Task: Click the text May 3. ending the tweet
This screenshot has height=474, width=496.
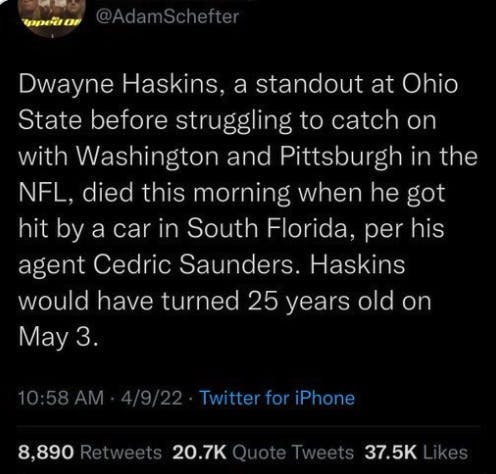Action: tap(58, 337)
